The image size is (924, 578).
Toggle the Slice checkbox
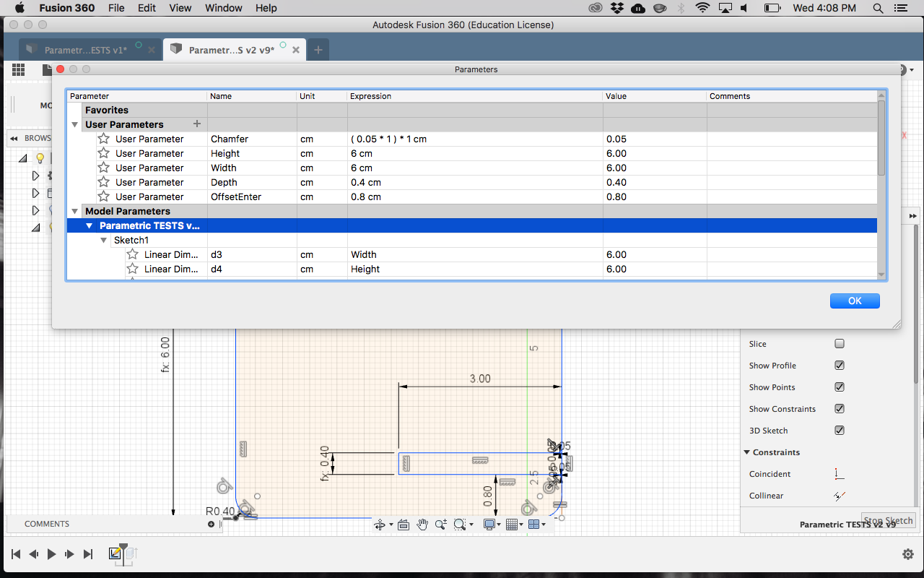[839, 344]
